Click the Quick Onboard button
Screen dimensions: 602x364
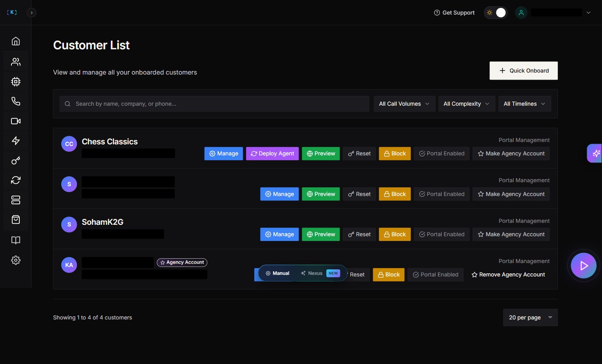click(x=523, y=71)
